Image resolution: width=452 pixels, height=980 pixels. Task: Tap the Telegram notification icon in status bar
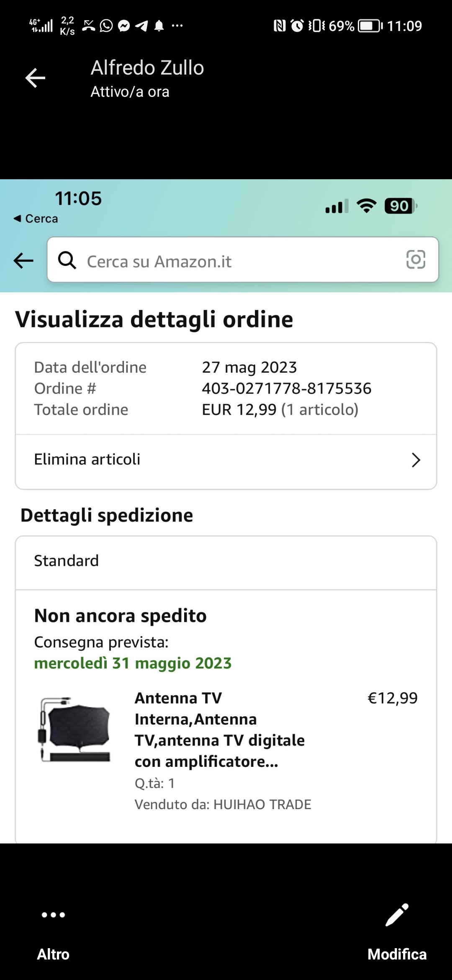(141, 26)
